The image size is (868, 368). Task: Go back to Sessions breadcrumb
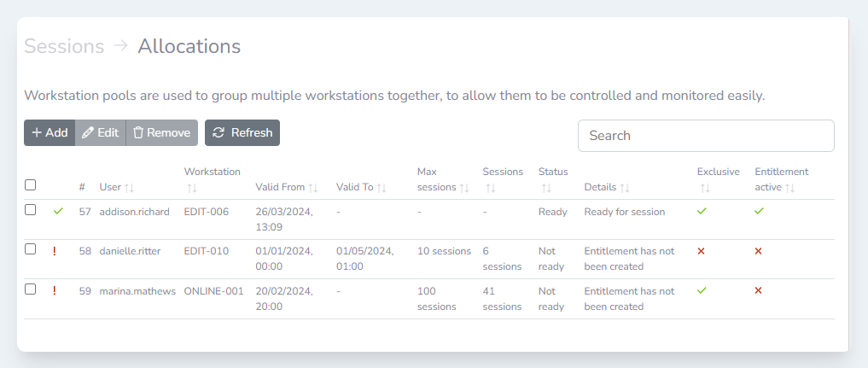point(64,46)
